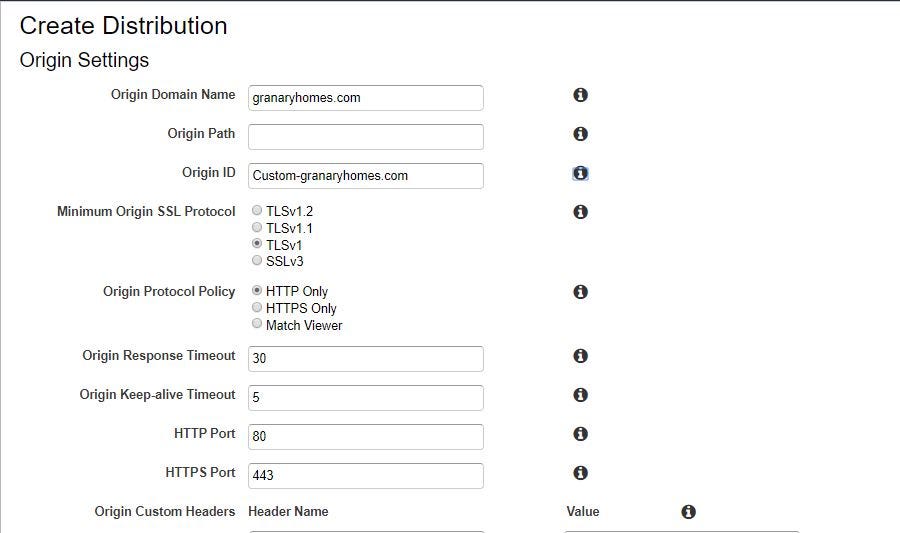900x533 pixels.
Task: Open info icon for Origin Path
Action: pyautogui.click(x=580, y=134)
